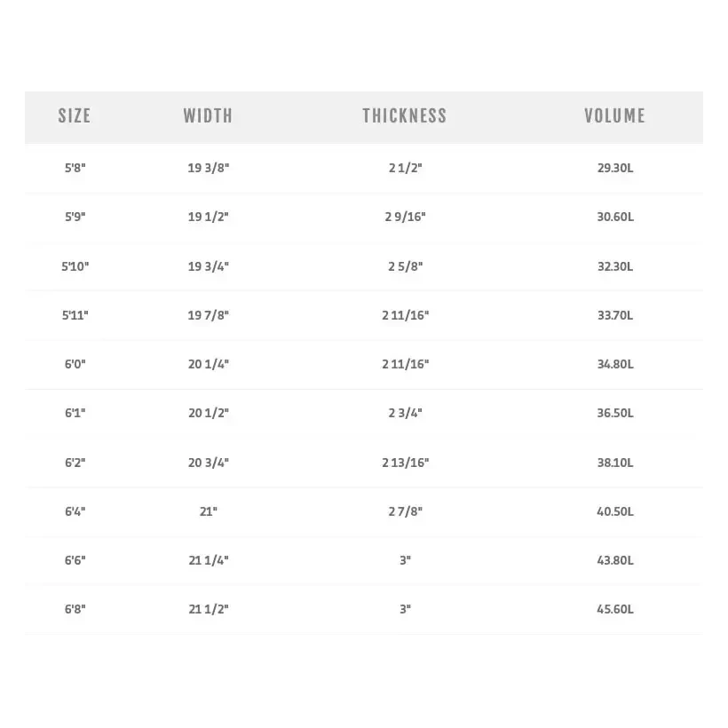The height and width of the screenshot is (728, 728).
Task: Click the 29.30L volume value
Action: pos(615,168)
